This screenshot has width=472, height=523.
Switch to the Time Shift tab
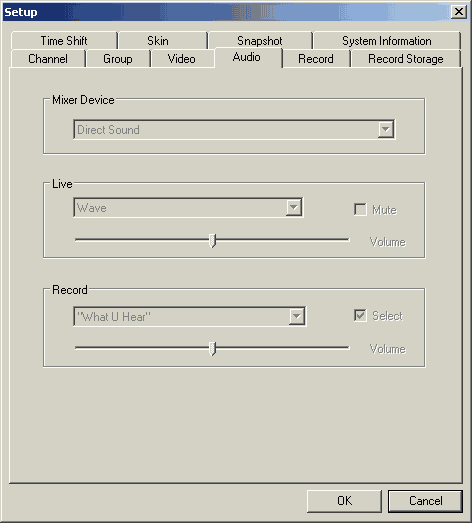[64, 41]
